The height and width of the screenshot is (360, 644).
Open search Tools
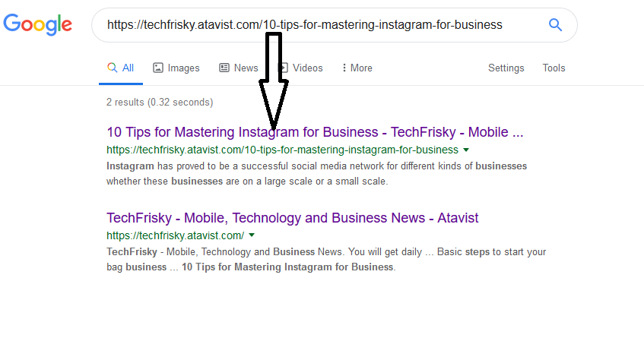(x=554, y=68)
